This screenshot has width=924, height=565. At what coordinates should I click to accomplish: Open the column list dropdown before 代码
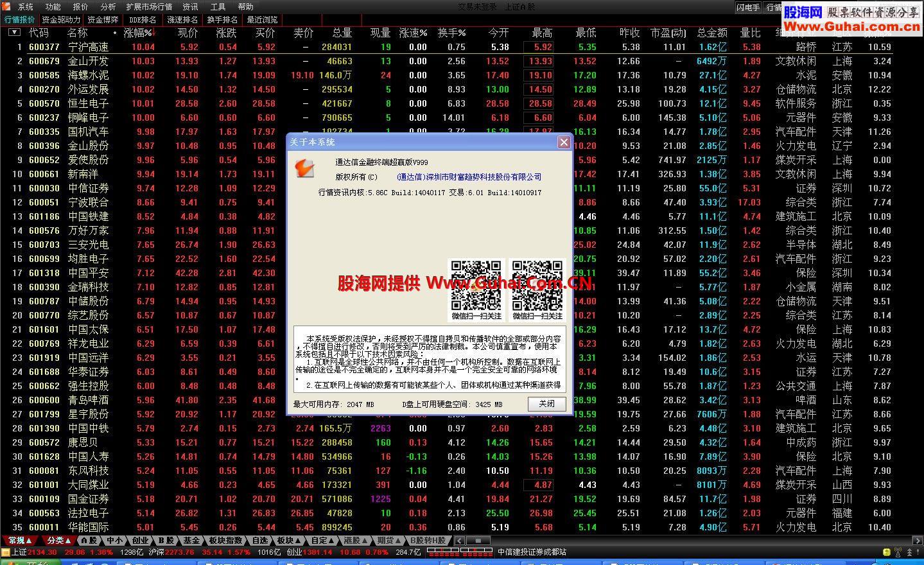[14, 32]
